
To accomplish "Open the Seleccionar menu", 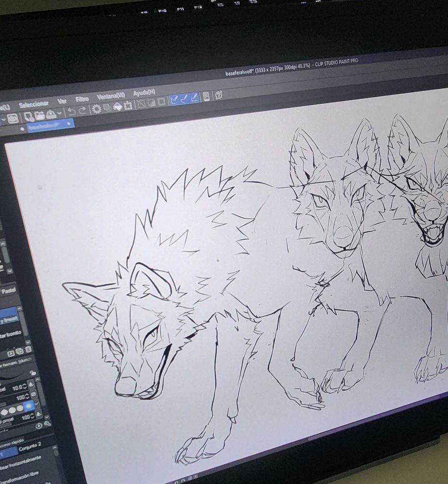I will click(x=34, y=105).
